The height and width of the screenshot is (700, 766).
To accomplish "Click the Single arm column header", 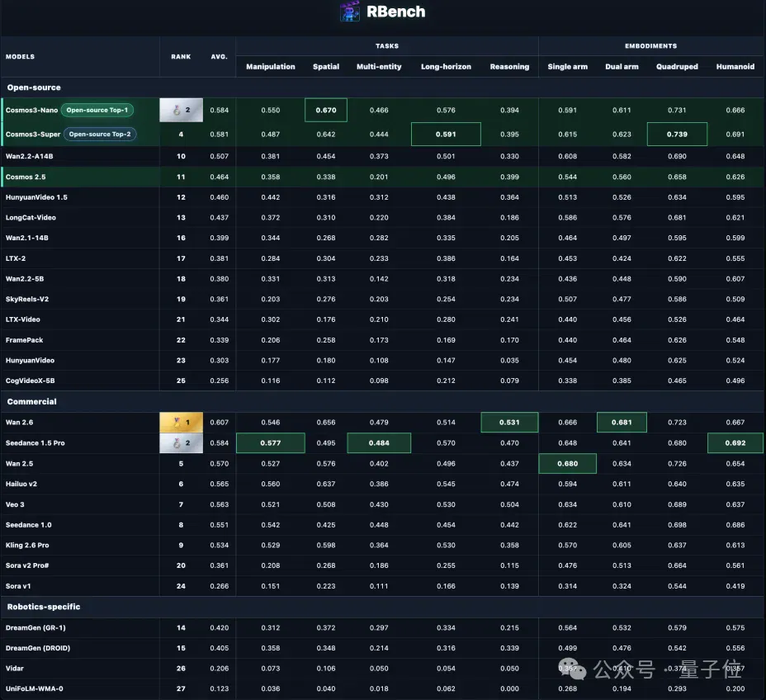I will point(568,66).
